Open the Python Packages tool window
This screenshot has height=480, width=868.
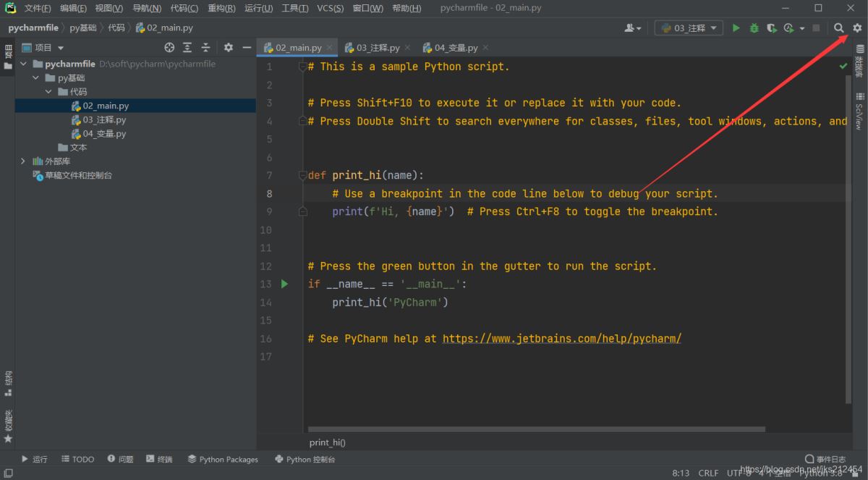tap(223, 459)
